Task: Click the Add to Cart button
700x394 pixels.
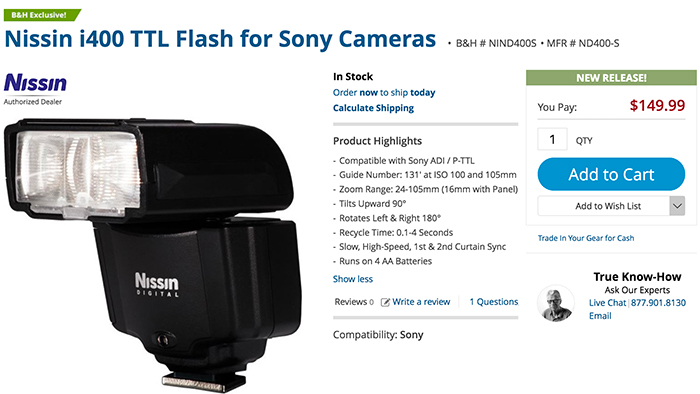Action: click(x=611, y=174)
